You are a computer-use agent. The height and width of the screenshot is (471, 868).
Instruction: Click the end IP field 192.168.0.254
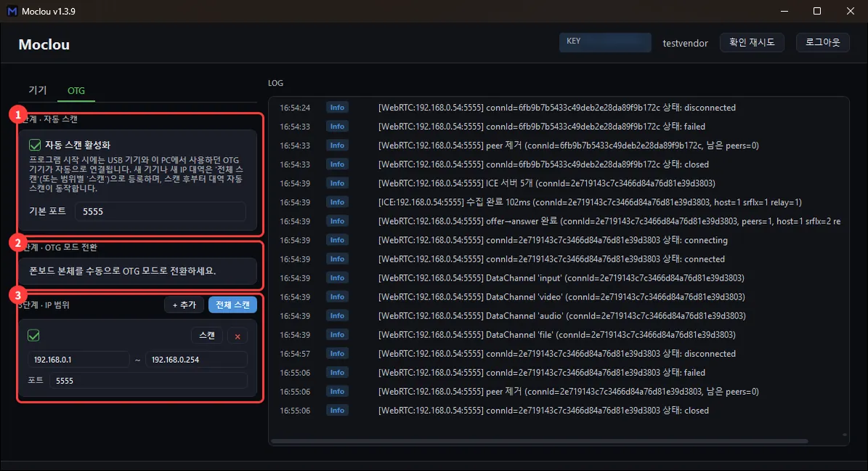pos(197,360)
